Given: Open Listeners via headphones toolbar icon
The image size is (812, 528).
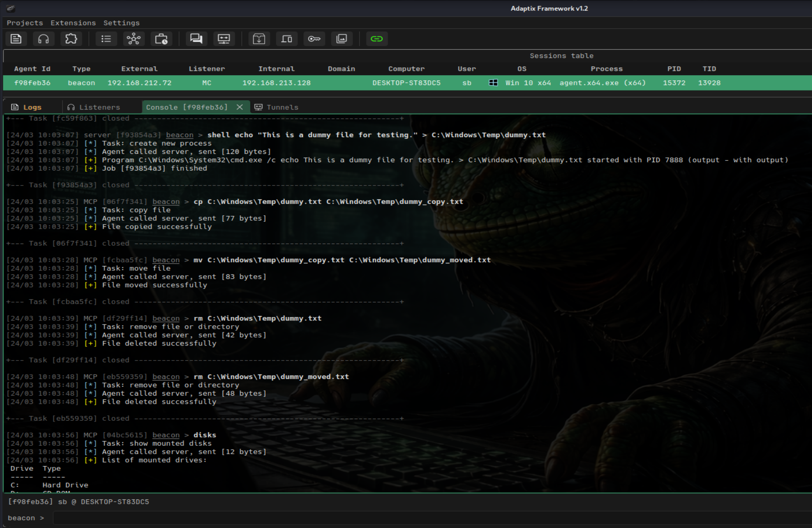Looking at the screenshot, I should [x=44, y=39].
